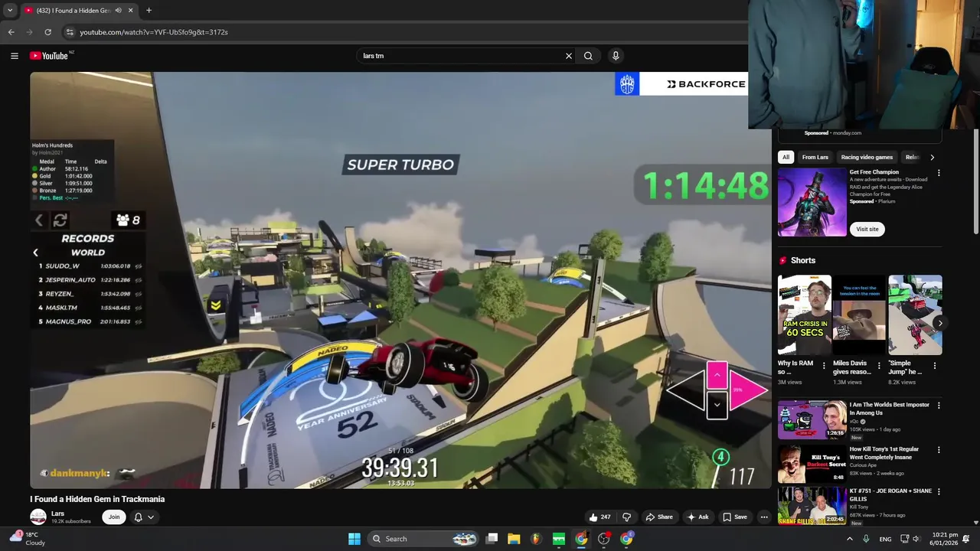Image resolution: width=980 pixels, height=551 pixels.
Task: Open options for 'Why Is RAM' short
Action: click(824, 366)
